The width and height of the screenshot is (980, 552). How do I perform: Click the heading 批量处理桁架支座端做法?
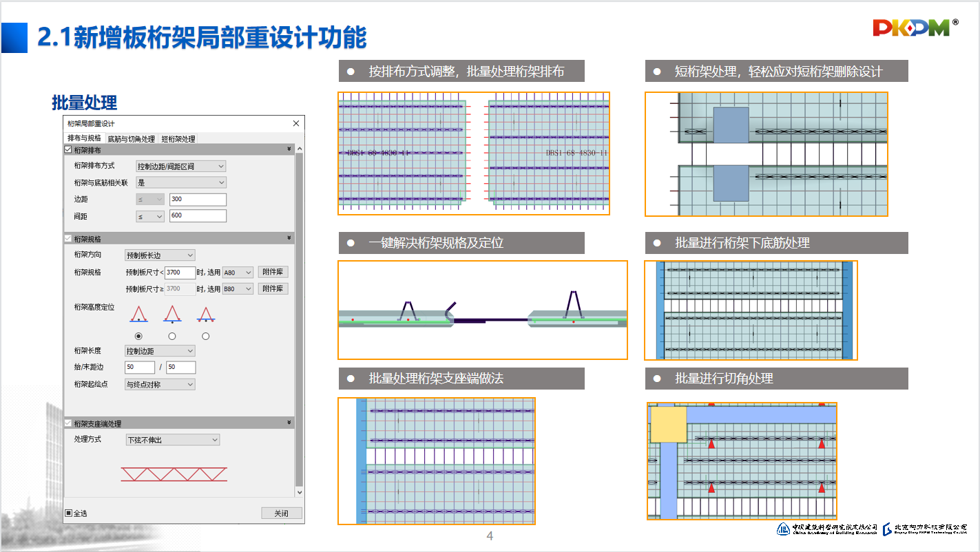point(436,379)
